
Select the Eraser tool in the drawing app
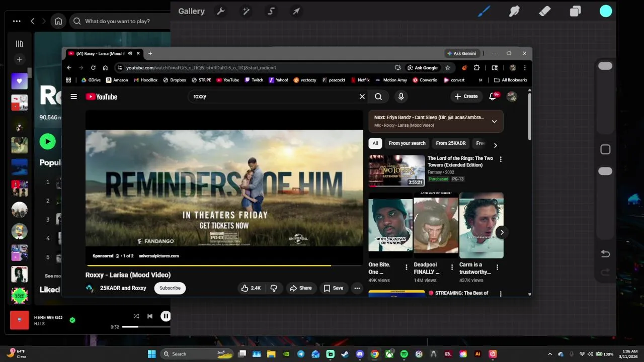544,11
